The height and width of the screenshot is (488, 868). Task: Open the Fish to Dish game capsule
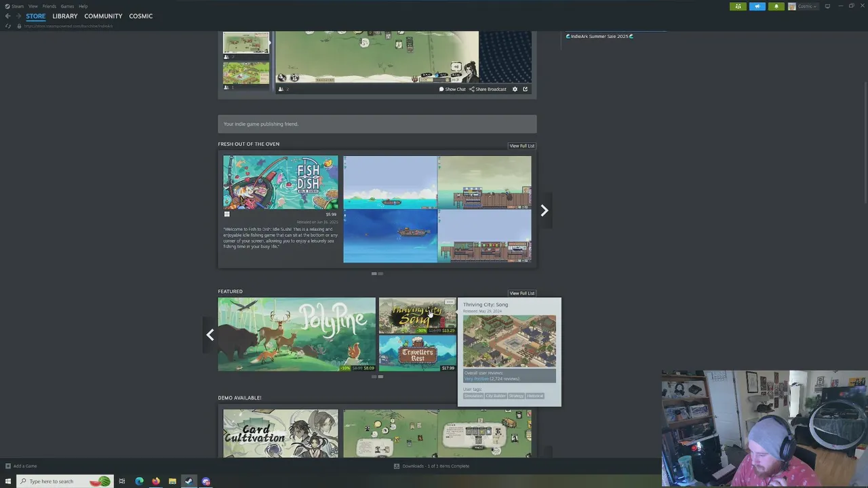[281, 182]
